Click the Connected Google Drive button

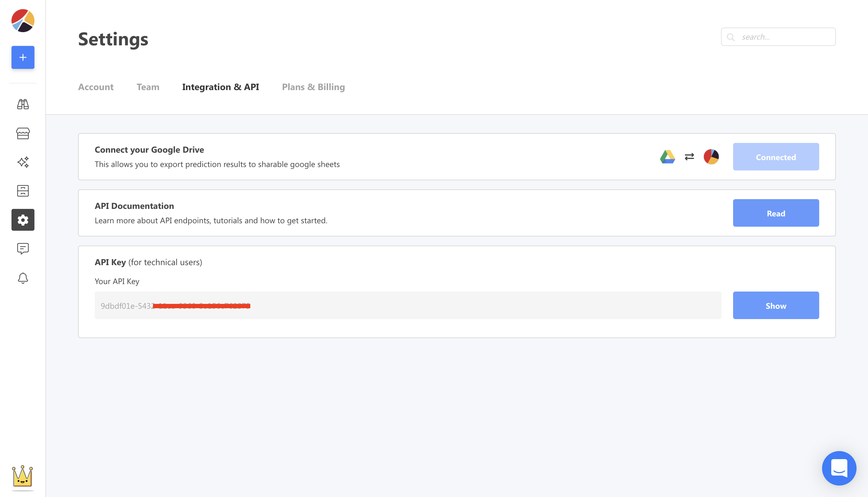pos(776,157)
